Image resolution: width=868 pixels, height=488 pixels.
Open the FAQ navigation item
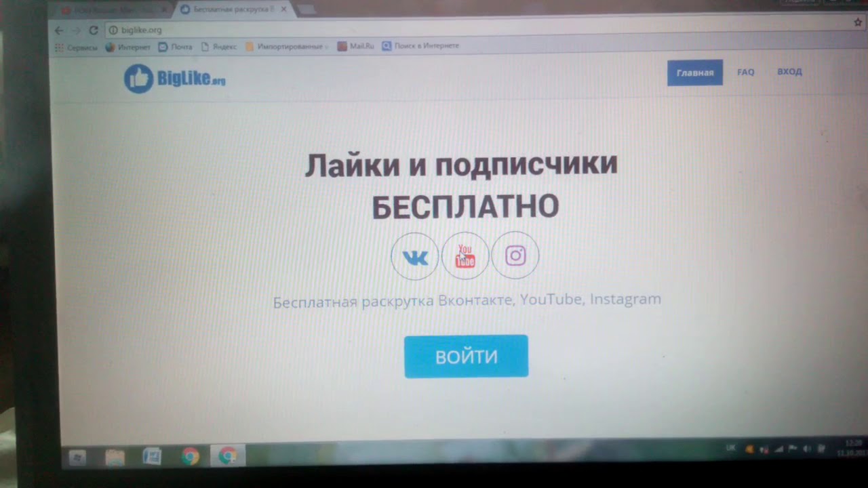click(x=746, y=72)
